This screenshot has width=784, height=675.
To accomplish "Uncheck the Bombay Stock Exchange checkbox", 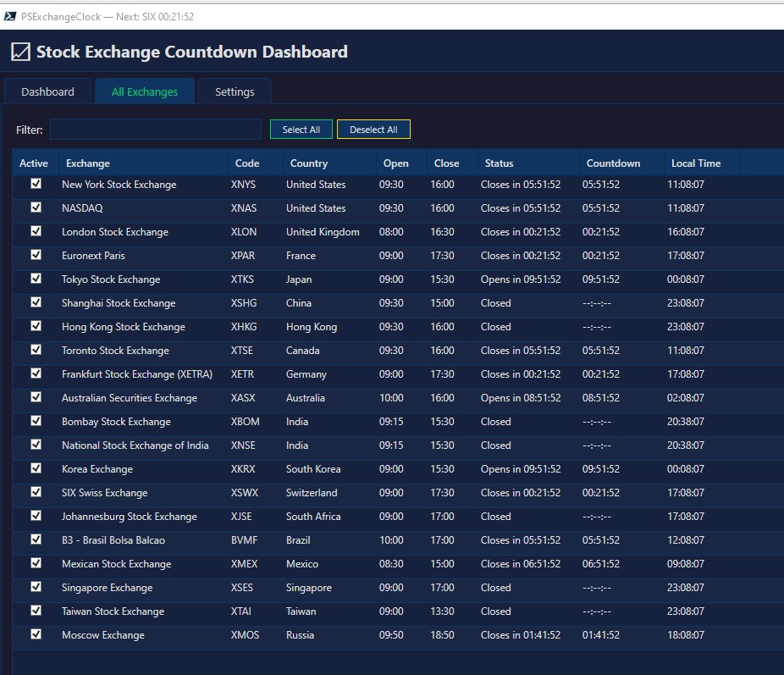I will coord(36,421).
